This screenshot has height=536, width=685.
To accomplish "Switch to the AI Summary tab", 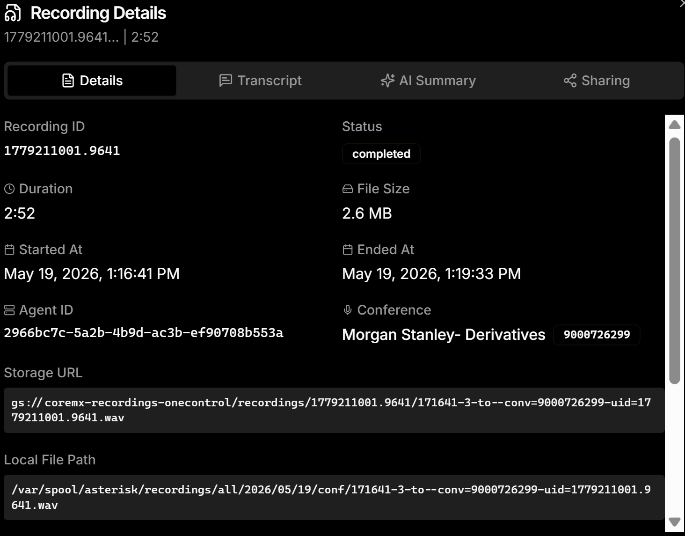I will click(x=428, y=80).
